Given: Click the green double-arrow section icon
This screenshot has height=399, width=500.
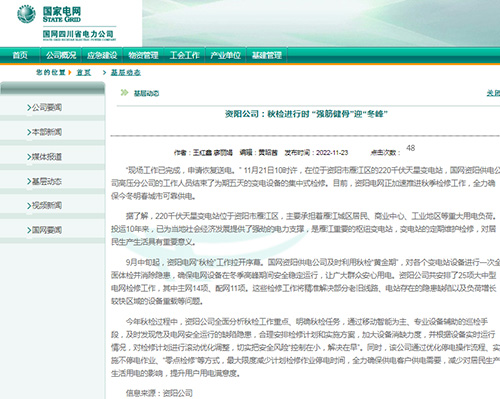Looking at the screenshot, I should pyautogui.click(x=124, y=92).
